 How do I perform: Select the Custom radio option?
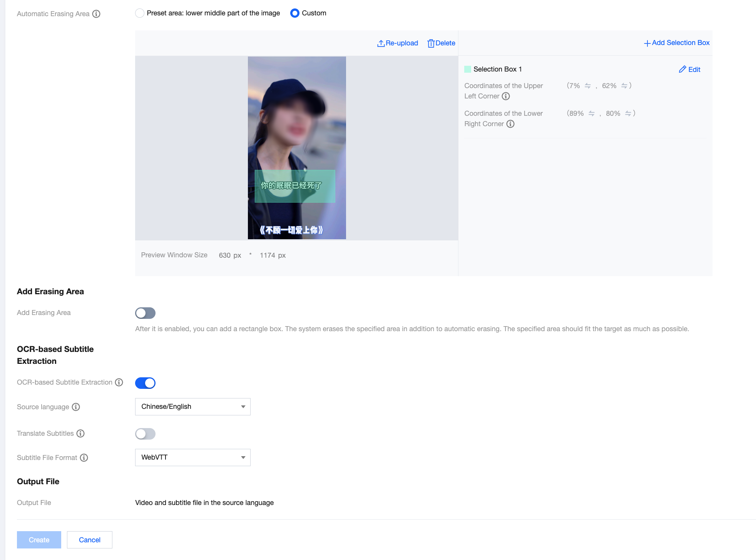[295, 13]
